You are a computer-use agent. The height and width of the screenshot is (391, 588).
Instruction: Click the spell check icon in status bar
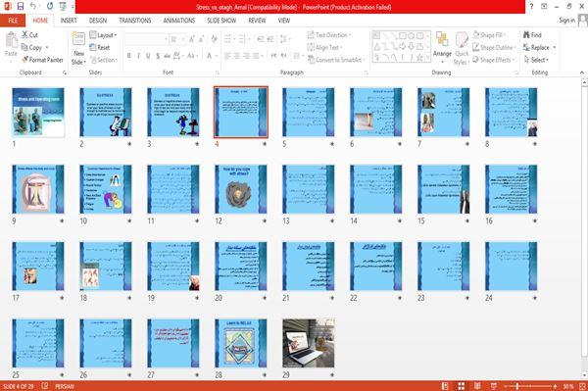(x=45, y=386)
